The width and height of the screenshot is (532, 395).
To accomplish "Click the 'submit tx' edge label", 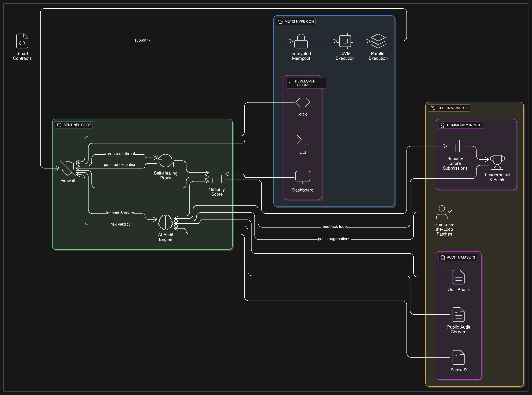I will [142, 40].
